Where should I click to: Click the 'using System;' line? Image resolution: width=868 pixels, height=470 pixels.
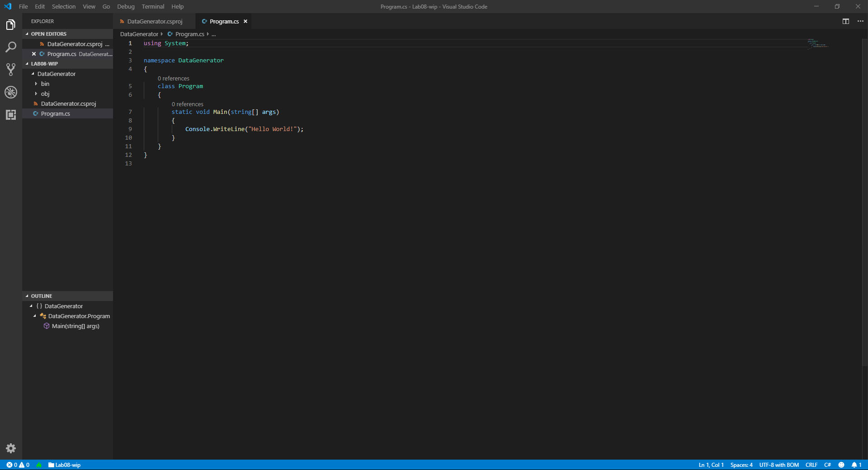(x=166, y=43)
